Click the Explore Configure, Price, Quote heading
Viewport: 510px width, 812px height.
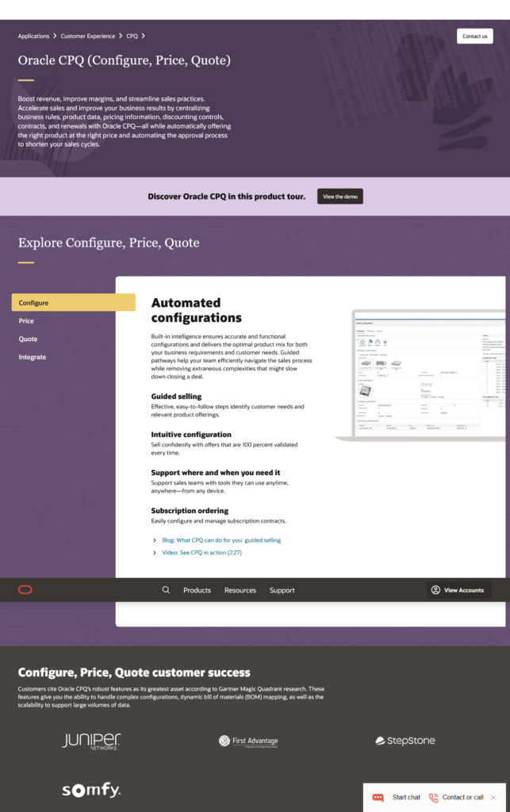(109, 243)
